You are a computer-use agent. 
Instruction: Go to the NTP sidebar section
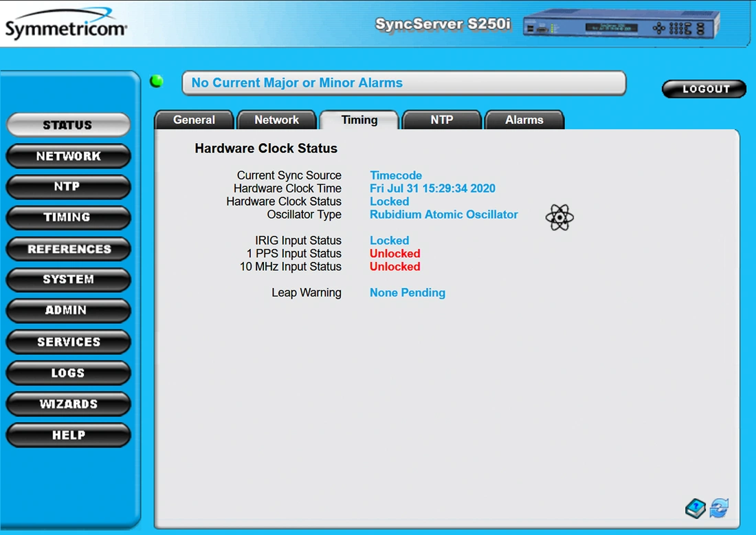(69, 186)
